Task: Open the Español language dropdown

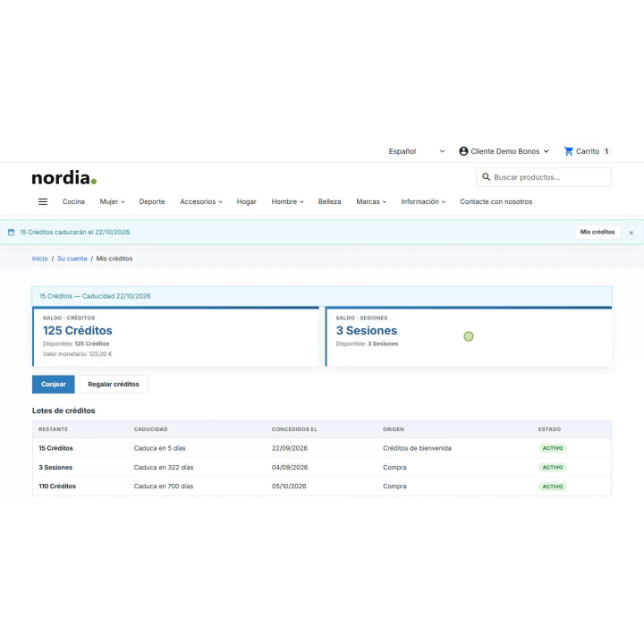Action: [x=417, y=151]
